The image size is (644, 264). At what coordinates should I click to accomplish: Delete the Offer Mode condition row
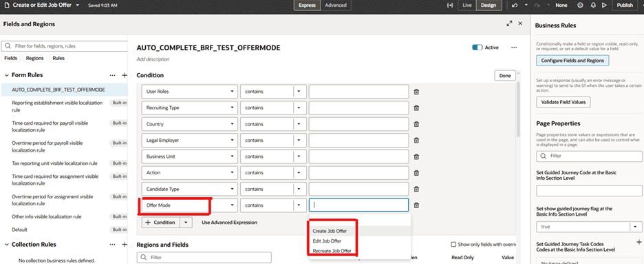[x=416, y=205]
